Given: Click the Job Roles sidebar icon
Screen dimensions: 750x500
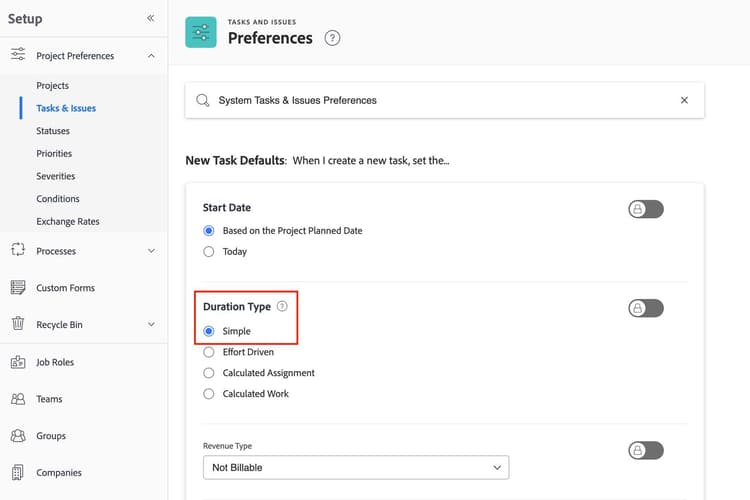Looking at the screenshot, I should tap(18, 362).
